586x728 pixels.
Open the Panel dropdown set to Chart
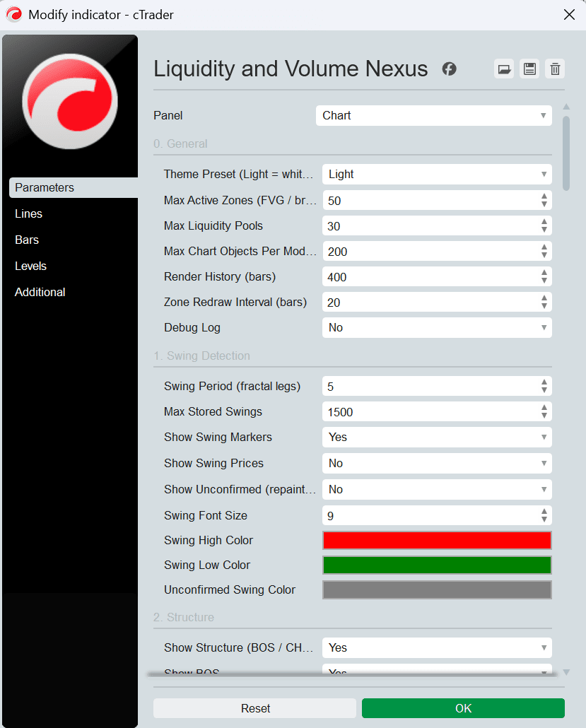[434, 116]
